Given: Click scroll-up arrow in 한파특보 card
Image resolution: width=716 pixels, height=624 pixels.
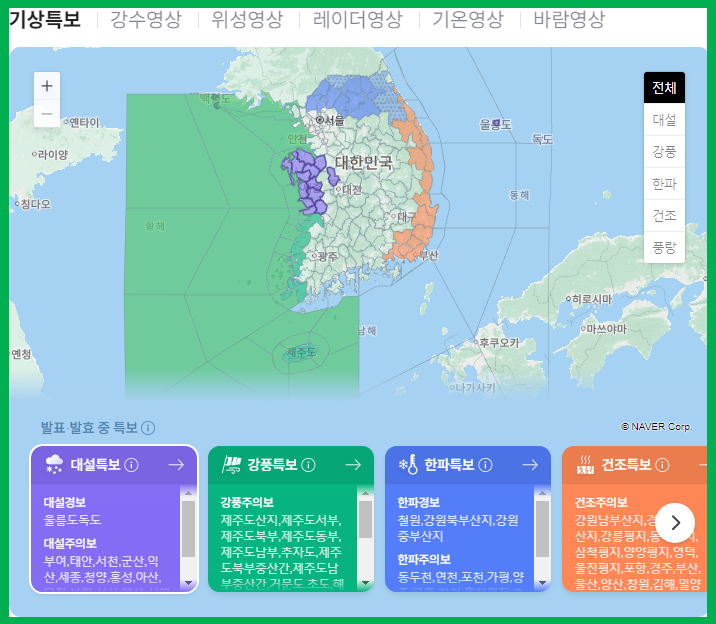Looking at the screenshot, I should [x=542, y=493].
